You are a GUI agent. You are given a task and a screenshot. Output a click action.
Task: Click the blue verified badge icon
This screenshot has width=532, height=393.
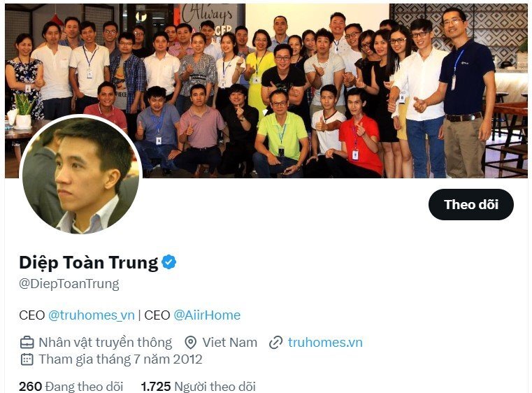pyautogui.click(x=168, y=262)
